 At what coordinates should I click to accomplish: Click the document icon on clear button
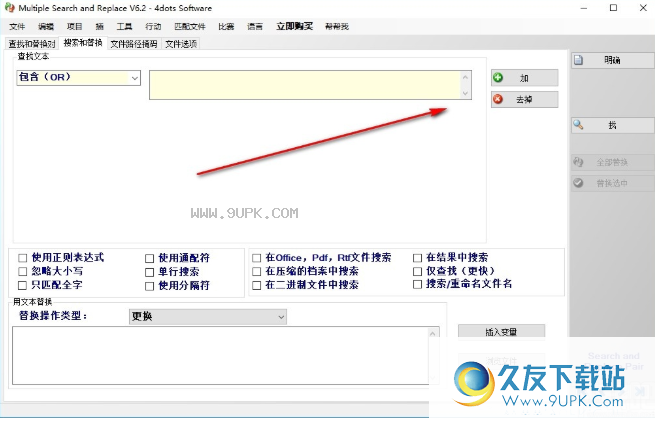click(x=578, y=60)
